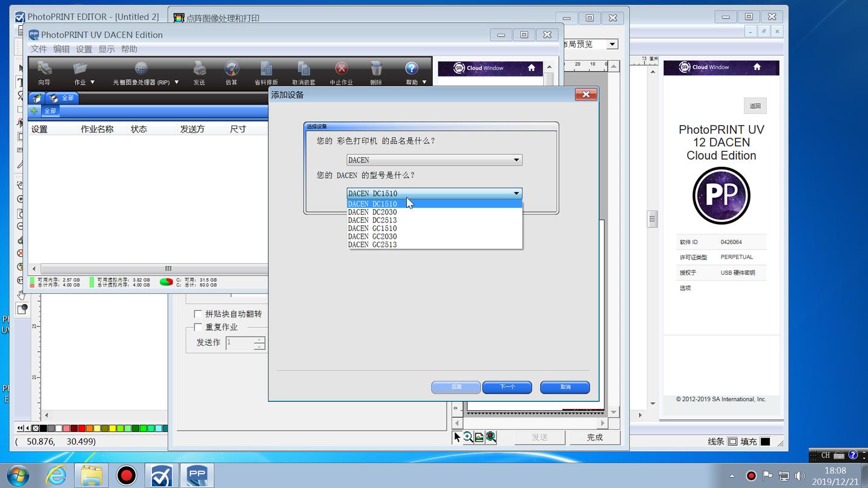Open the 布局预览 dropdown
868x488 pixels.
tap(612, 44)
